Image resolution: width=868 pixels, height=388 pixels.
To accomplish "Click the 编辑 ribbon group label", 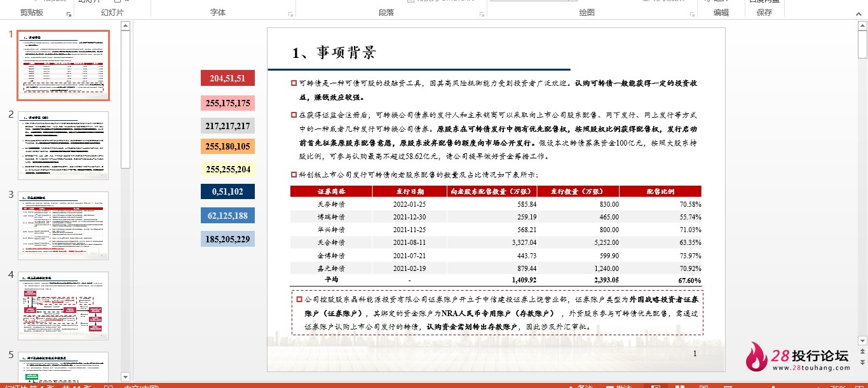I will (x=721, y=13).
